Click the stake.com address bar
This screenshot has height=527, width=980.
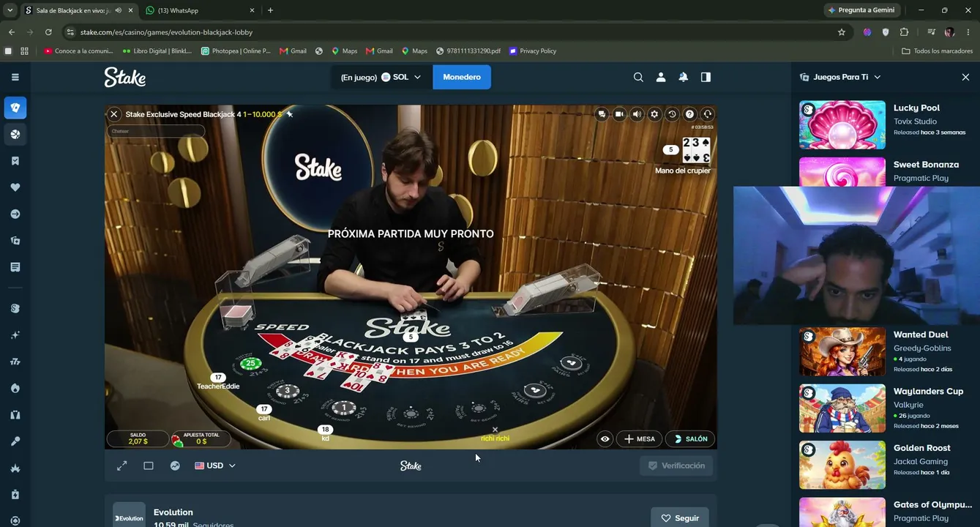pyautogui.click(x=454, y=32)
